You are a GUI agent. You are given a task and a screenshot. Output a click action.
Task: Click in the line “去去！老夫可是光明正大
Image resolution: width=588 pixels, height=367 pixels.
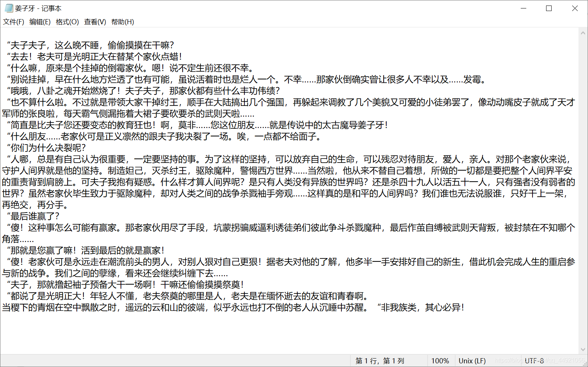tap(94, 57)
